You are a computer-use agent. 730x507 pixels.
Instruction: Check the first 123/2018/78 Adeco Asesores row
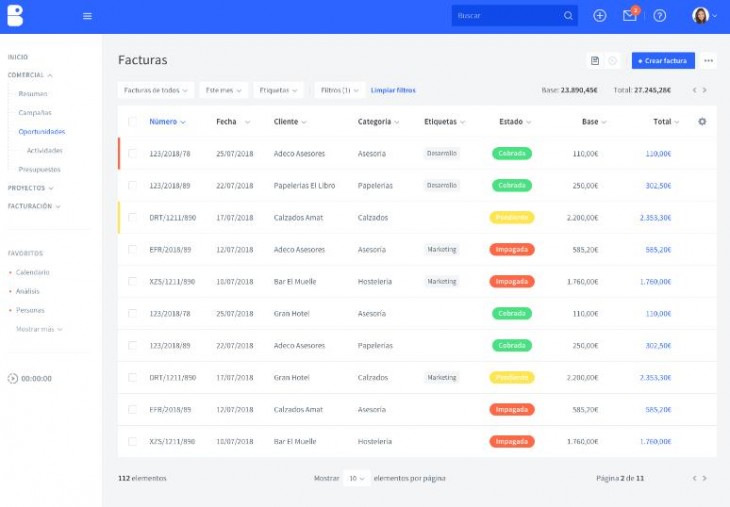tap(132, 153)
